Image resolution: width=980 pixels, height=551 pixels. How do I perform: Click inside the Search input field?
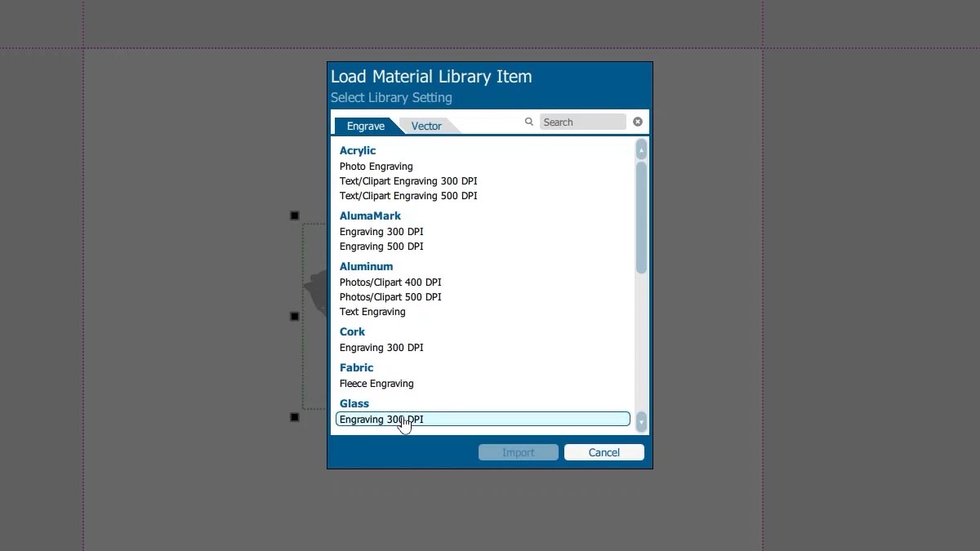[581, 121]
